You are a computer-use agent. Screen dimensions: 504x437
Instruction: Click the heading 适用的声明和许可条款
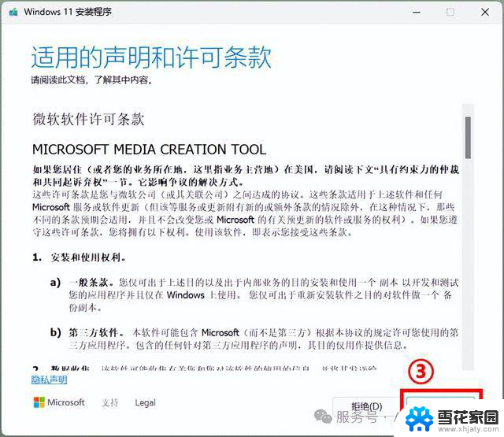click(151, 57)
